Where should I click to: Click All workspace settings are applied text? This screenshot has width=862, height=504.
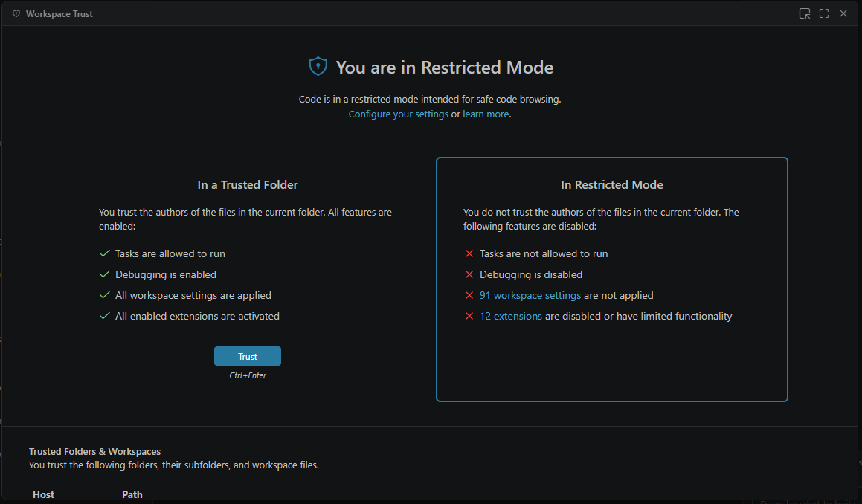tap(193, 295)
